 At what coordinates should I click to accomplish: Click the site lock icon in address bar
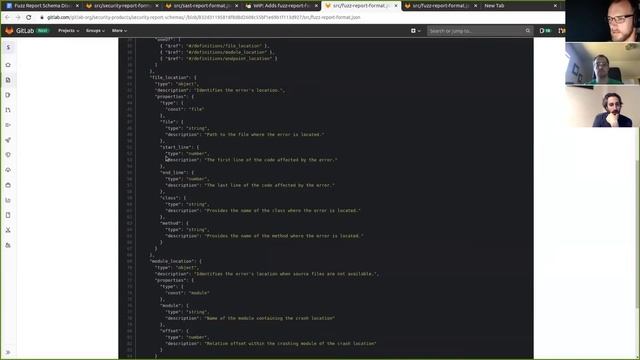42,18
